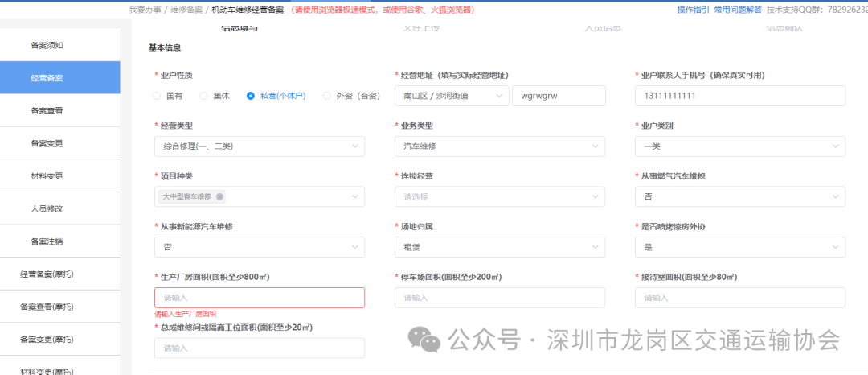Remove the 大中型客车维修 tag

coord(219,196)
